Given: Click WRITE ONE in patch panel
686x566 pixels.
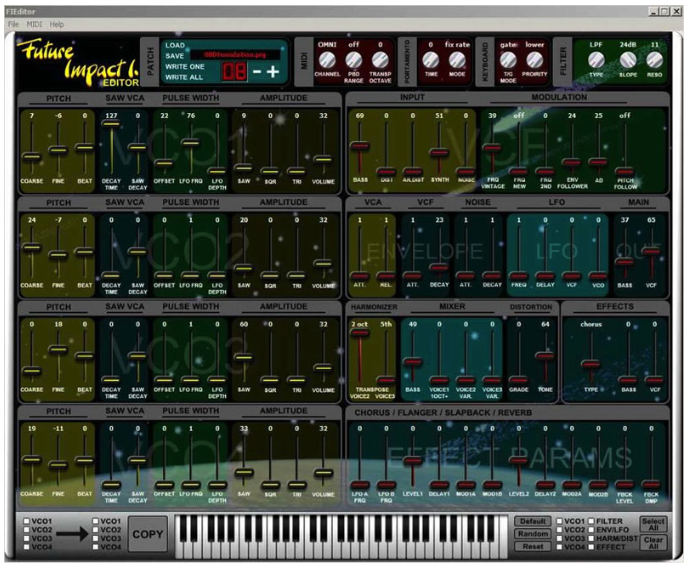Looking at the screenshot, I should point(185,66).
